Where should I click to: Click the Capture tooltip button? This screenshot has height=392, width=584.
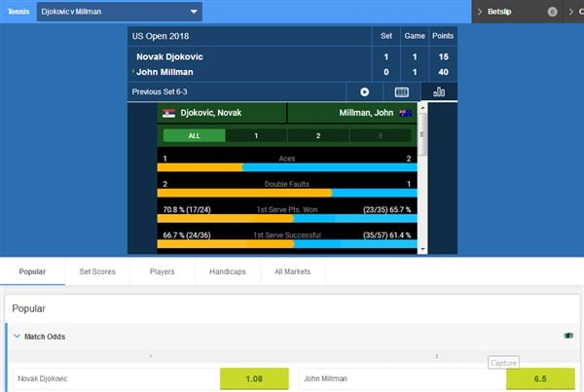point(503,363)
